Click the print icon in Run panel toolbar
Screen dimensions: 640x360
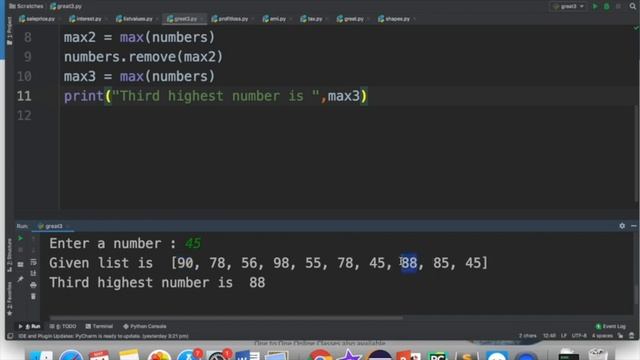pos(33,284)
